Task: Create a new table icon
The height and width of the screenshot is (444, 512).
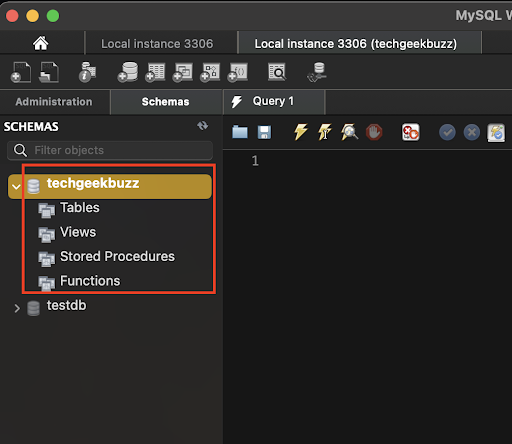Action: [155, 72]
